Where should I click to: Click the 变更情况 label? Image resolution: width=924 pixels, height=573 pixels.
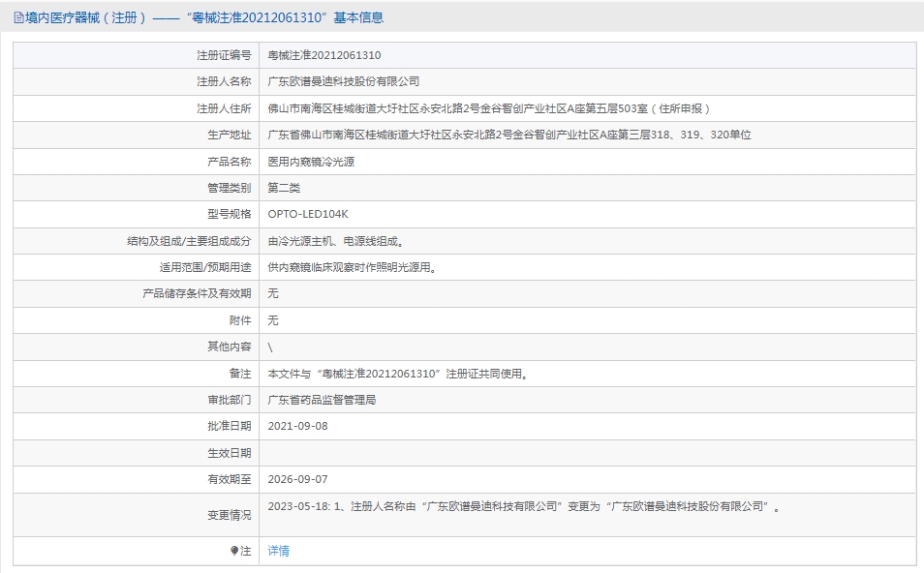[230, 515]
